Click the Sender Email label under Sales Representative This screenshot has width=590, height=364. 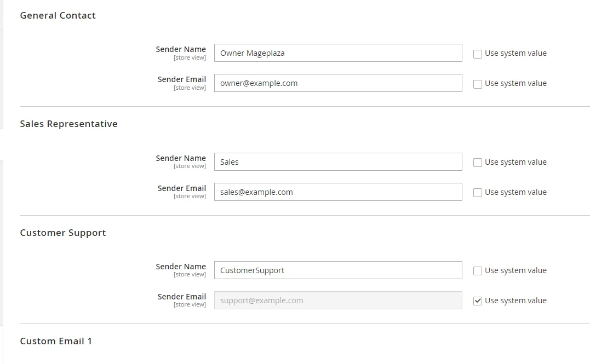181,188
